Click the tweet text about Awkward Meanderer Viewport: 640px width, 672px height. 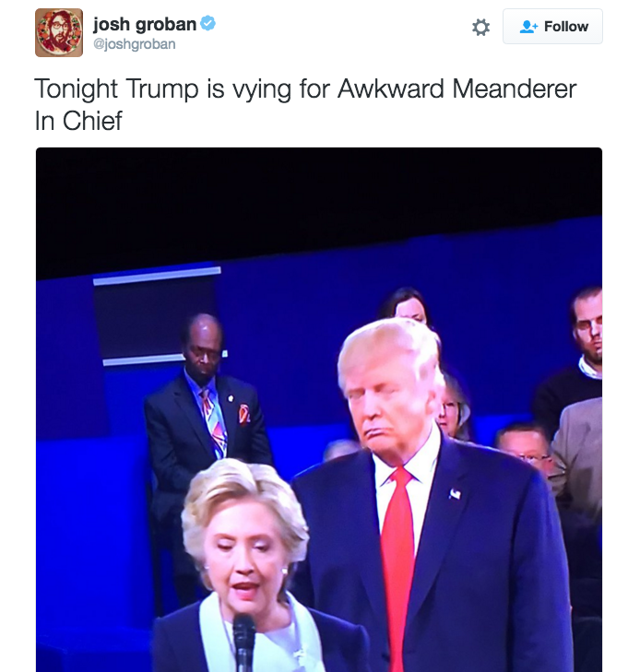(305, 104)
